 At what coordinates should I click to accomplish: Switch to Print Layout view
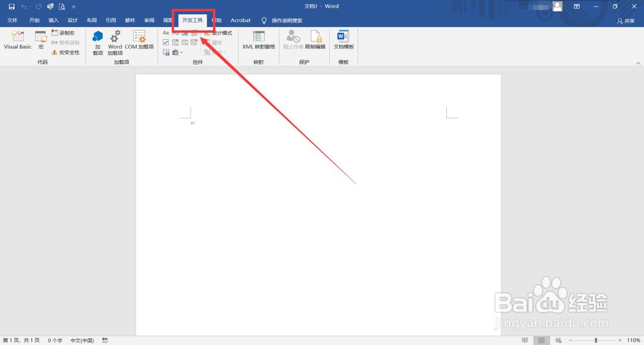pyautogui.click(x=542, y=340)
